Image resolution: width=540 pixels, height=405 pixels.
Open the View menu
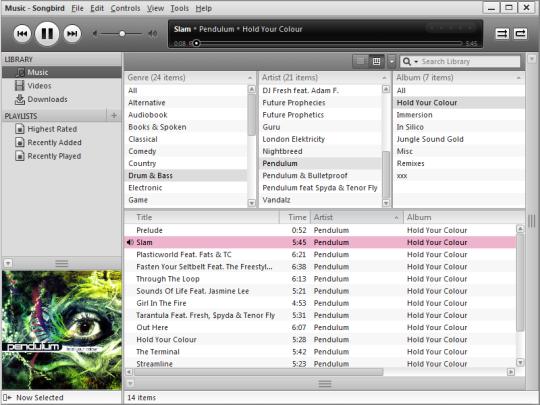pyautogui.click(x=155, y=8)
